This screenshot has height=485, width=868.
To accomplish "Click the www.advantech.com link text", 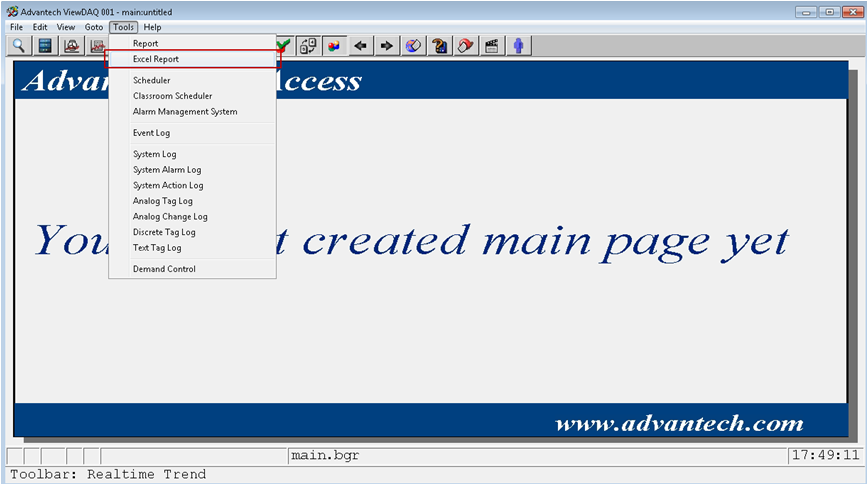I will click(679, 424).
